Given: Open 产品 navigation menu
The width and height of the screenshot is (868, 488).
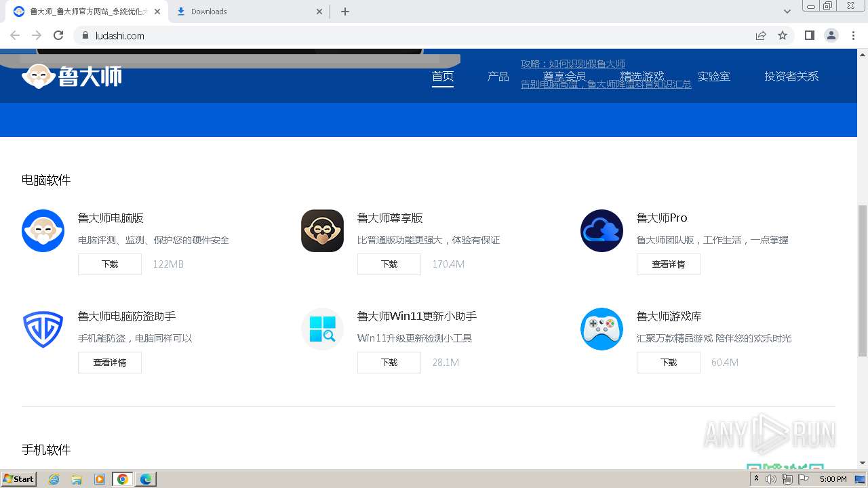Looking at the screenshot, I should (x=498, y=77).
